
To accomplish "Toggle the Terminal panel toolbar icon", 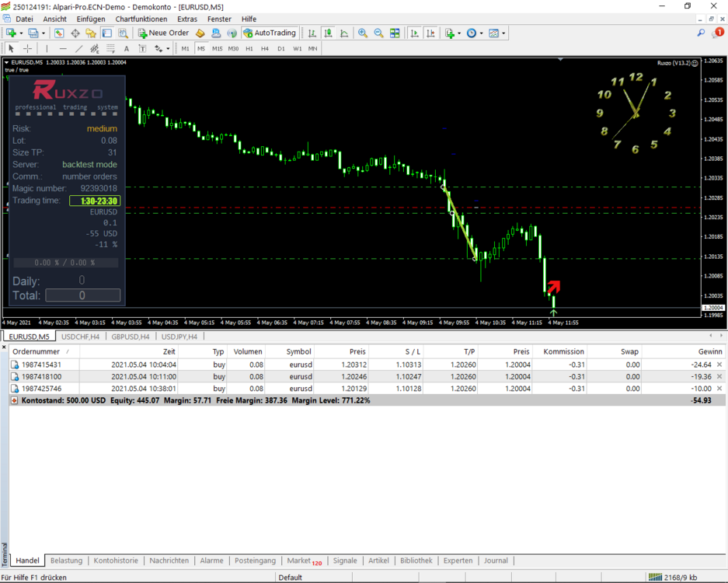I will pyautogui.click(x=106, y=33).
